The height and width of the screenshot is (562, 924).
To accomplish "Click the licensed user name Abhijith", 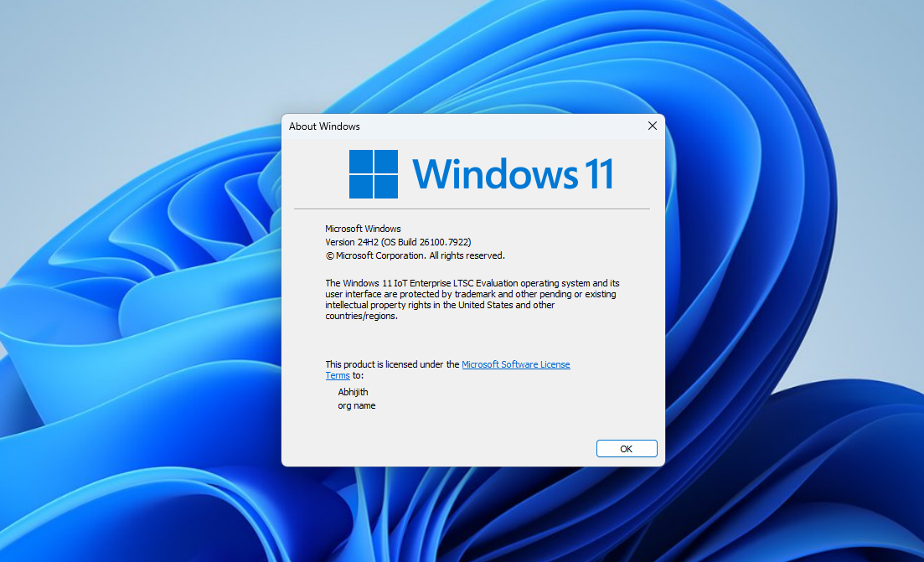I will [353, 392].
